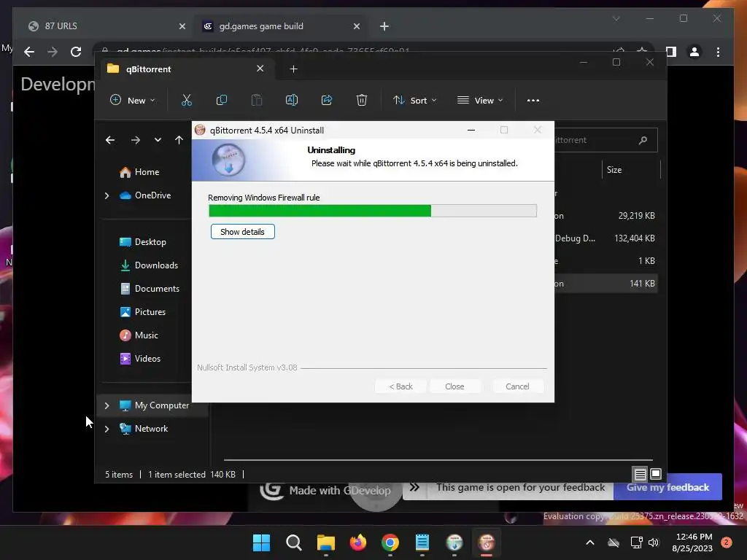Select the qBittorrent File Explorer tab
The width and height of the screenshot is (747, 560).
click(186, 69)
